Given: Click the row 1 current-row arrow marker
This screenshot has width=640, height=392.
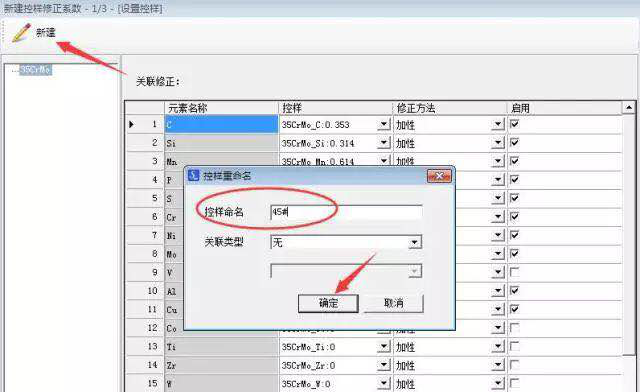Looking at the screenshot, I should (131, 124).
